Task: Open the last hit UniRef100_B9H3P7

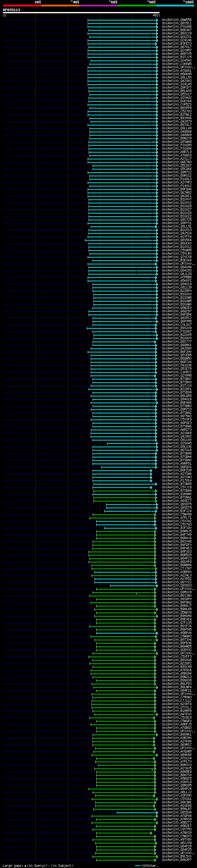Action: tap(176, 860)
